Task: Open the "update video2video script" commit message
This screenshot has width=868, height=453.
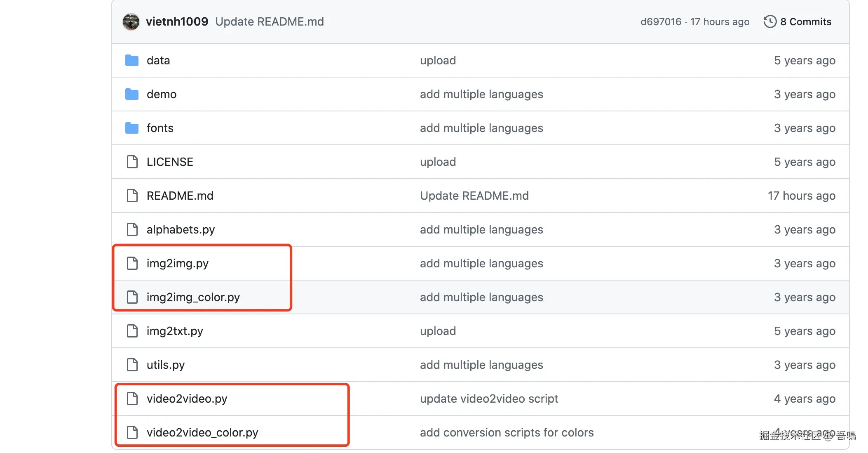Action: click(489, 399)
